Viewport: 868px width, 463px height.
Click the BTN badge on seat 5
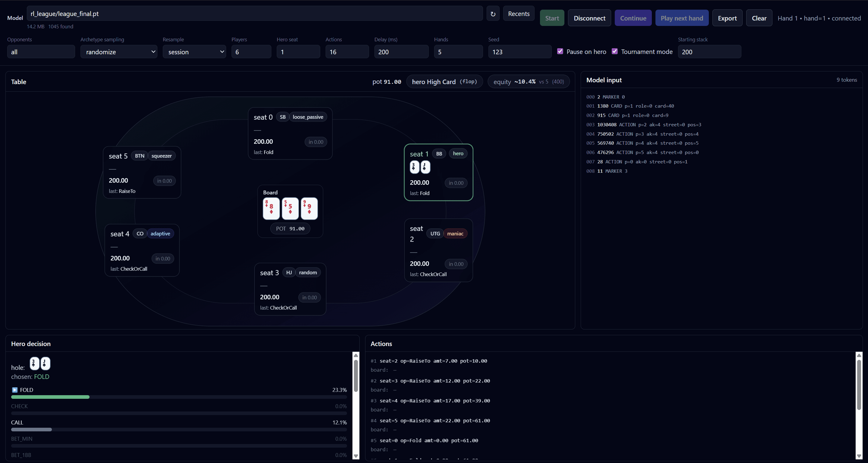pos(140,156)
